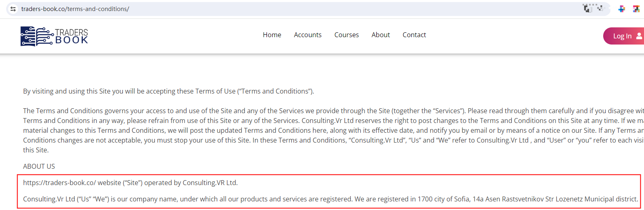The width and height of the screenshot is (644, 210).
Task: Click the user silhouette icon in Log In
Action: pyautogui.click(x=639, y=36)
